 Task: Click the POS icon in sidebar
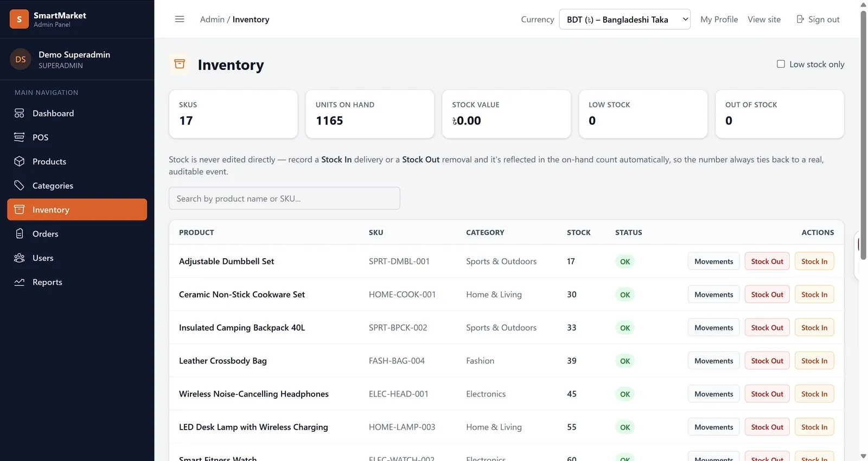tap(20, 137)
